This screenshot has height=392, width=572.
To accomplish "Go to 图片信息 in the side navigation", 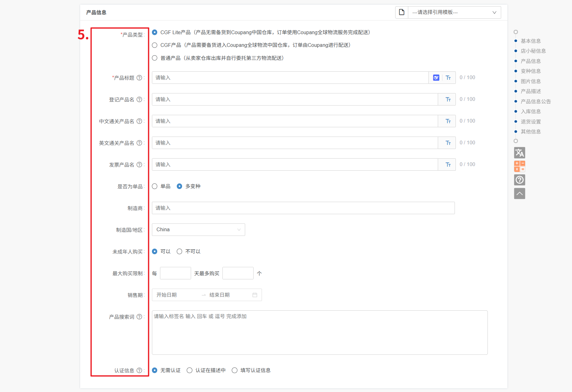I will click(x=531, y=81).
